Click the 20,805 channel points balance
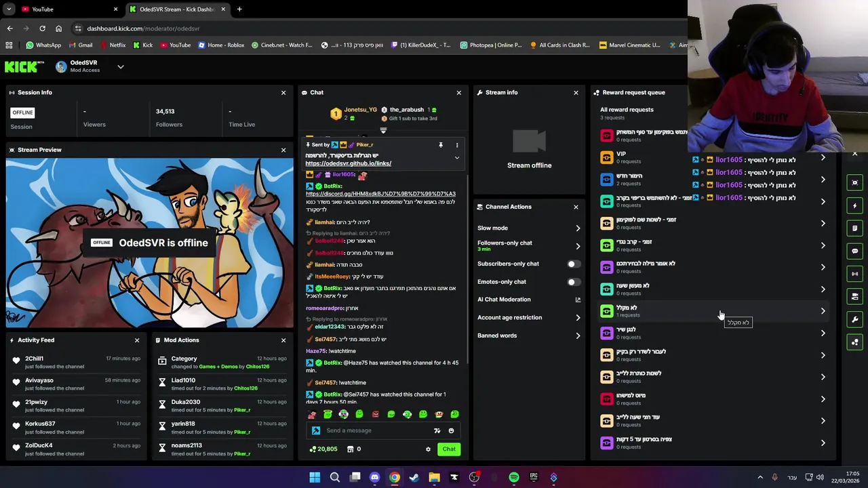868x488 pixels. (x=323, y=449)
